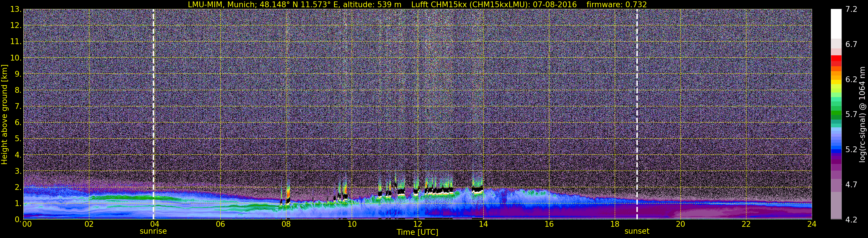Click the height axis tick '0.'
Screen dimensions: 868x238
coord(18,220)
